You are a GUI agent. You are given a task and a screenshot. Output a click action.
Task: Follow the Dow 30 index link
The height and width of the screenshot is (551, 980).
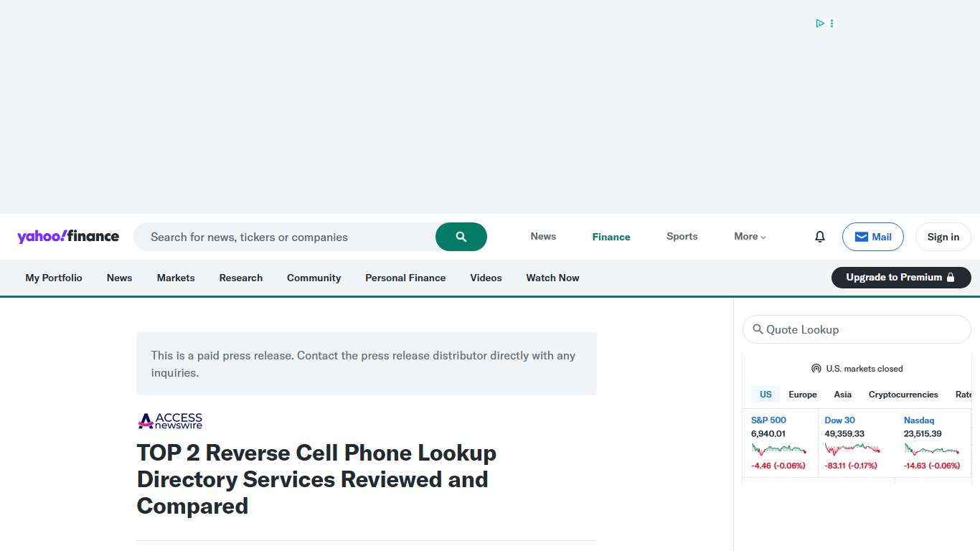tap(839, 420)
